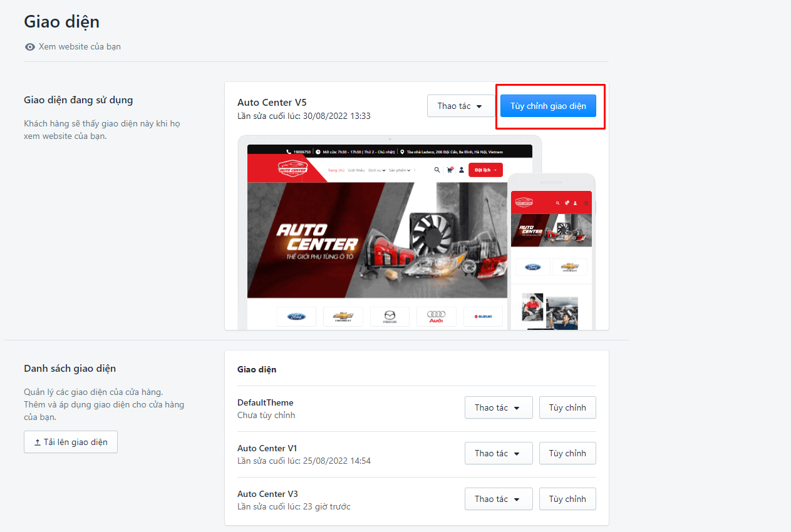Click 'Giao diện' list panel header
The height and width of the screenshot is (532, 791).
tap(257, 369)
